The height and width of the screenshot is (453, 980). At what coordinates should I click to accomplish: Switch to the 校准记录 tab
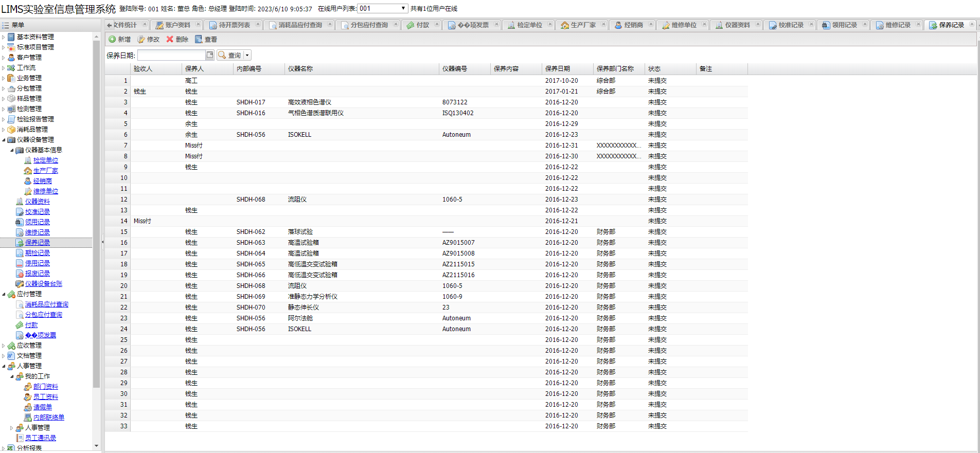click(791, 25)
